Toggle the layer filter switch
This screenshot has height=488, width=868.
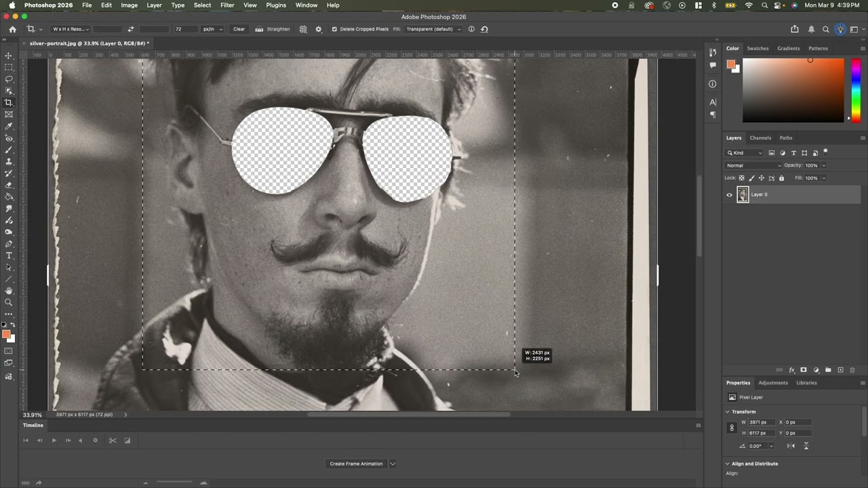(825, 152)
